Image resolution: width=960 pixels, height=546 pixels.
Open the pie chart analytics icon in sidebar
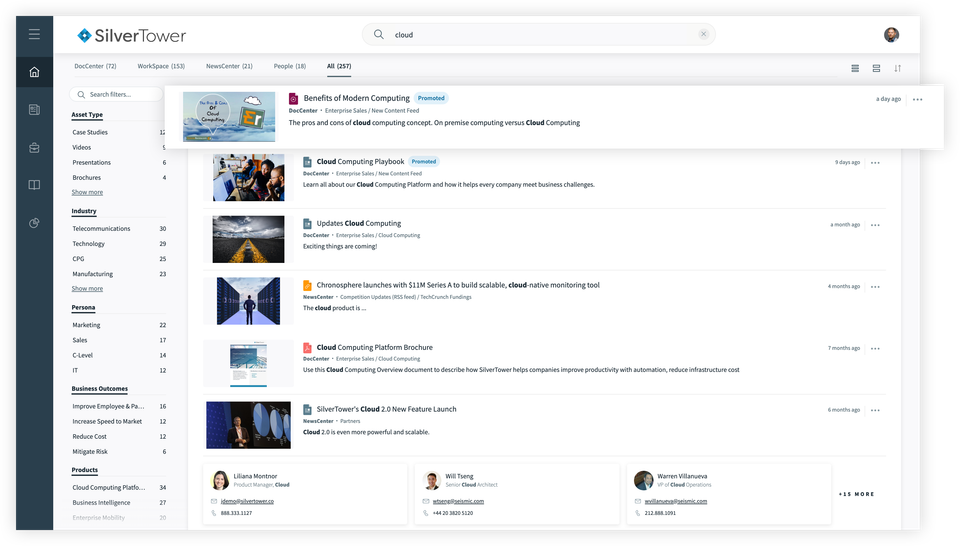(34, 223)
